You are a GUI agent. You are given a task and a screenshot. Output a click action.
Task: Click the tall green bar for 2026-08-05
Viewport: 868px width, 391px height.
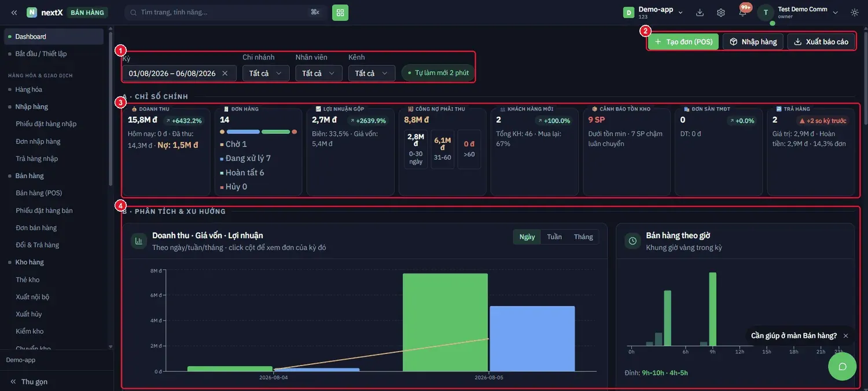click(x=445, y=322)
